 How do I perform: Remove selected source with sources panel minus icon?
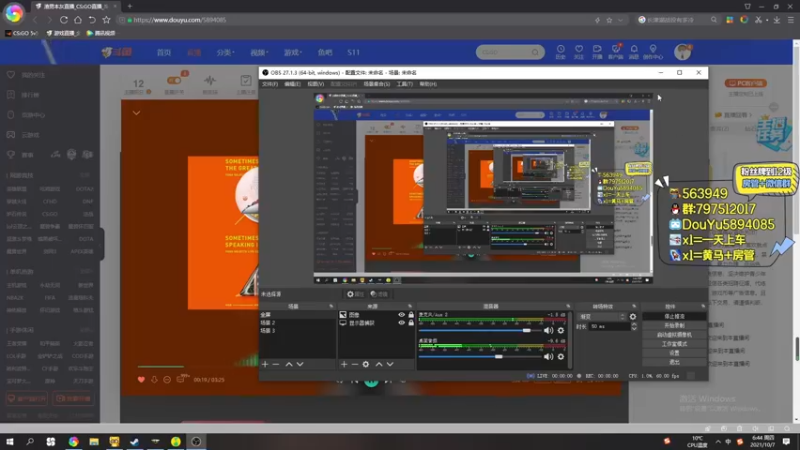[355, 364]
